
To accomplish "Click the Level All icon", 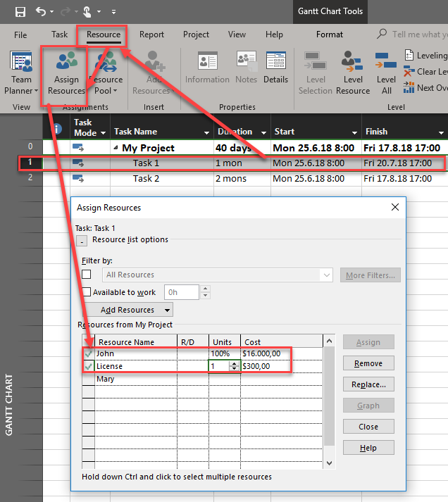I will pos(386,75).
